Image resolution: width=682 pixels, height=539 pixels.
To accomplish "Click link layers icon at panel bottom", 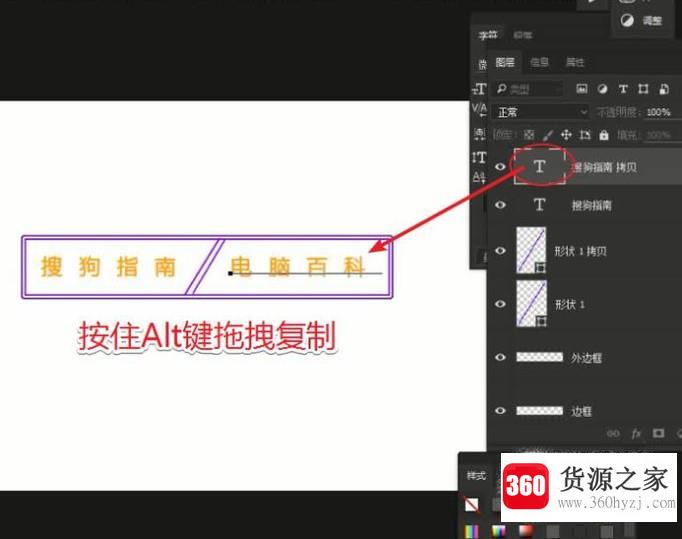I will coord(613,433).
